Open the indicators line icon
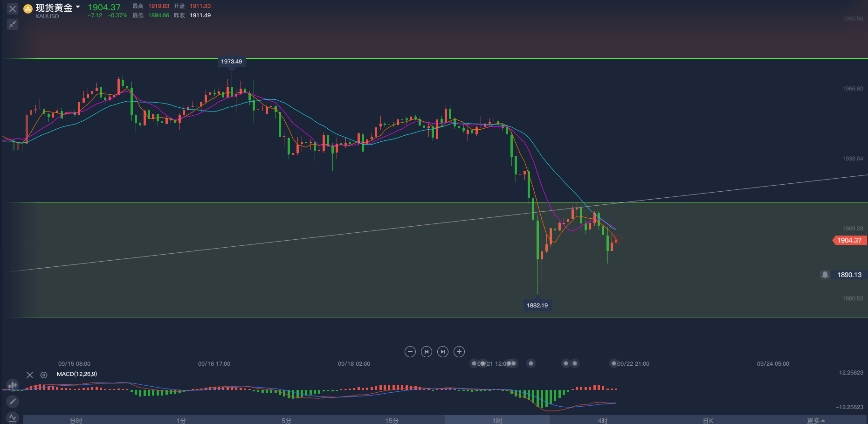This screenshot has width=868, height=424. (13, 417)
